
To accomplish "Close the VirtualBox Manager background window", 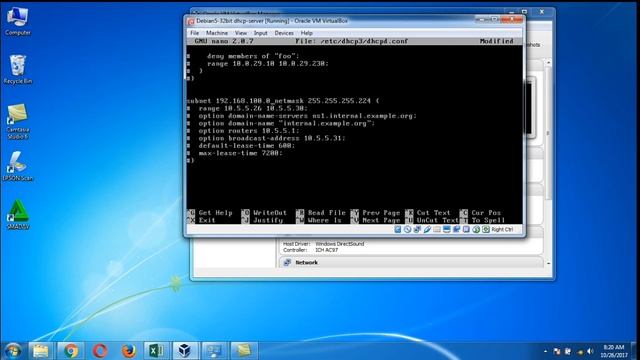I will pyautogui.click(x=542, y=12).
